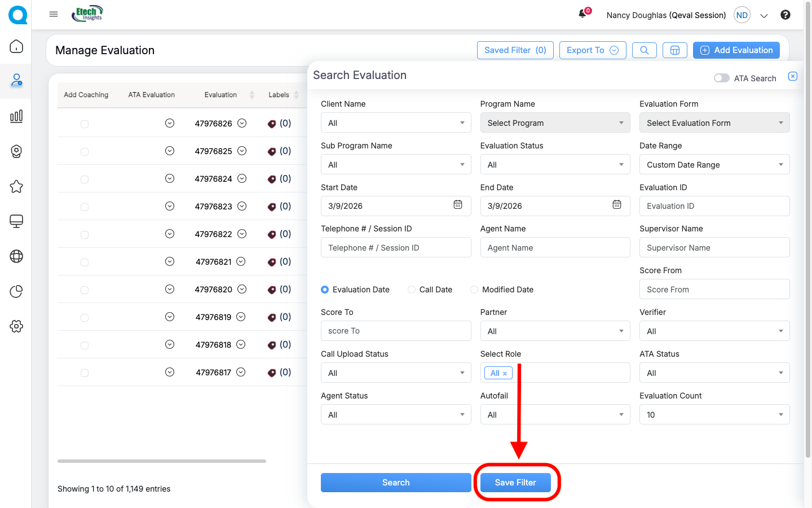Close the Search Evaluation panel
Screen dimensions: 812x508
[792, 76]
